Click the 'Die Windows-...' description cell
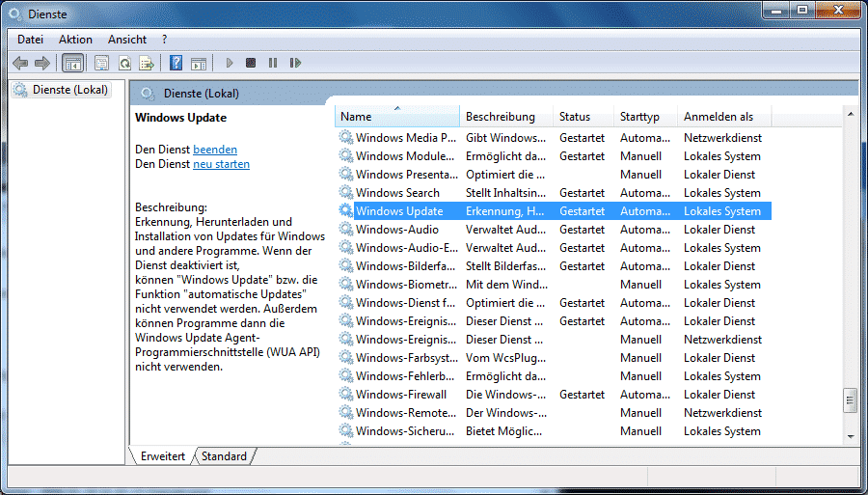This screenshot has height=495, width=868. pos(505,395)
